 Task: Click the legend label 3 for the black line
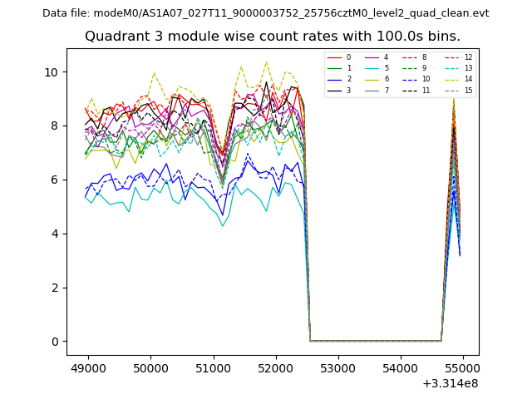pos(348,90)
